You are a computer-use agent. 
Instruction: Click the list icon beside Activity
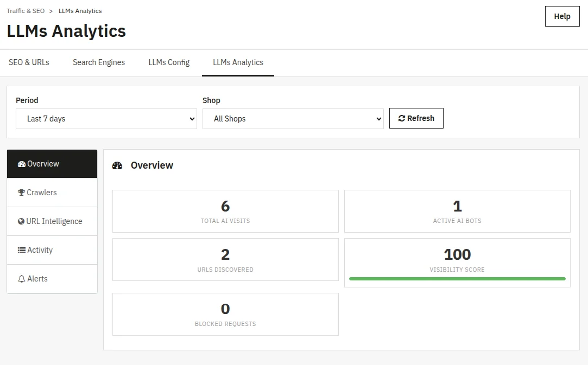tap(22, 250)
